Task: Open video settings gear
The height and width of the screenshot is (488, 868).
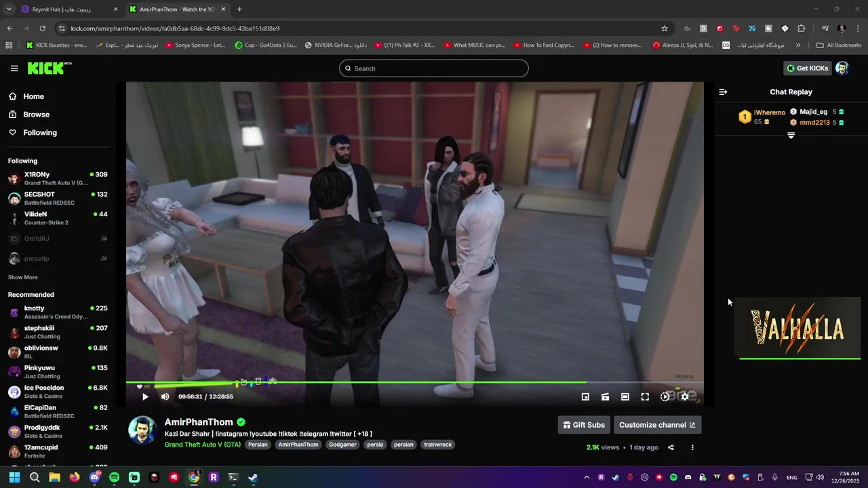Action: 685,396
